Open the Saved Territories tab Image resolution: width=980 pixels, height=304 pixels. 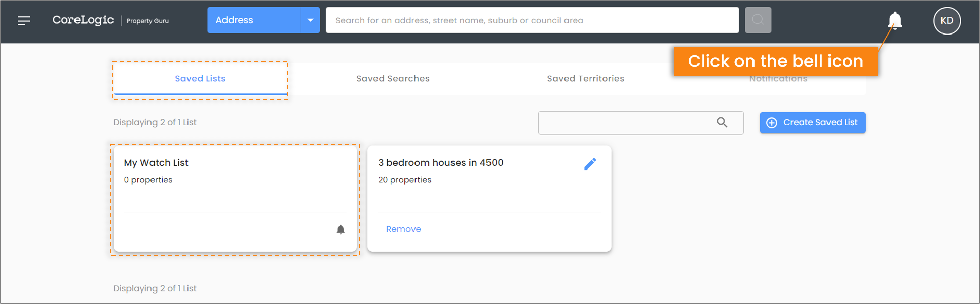[585, 79]
